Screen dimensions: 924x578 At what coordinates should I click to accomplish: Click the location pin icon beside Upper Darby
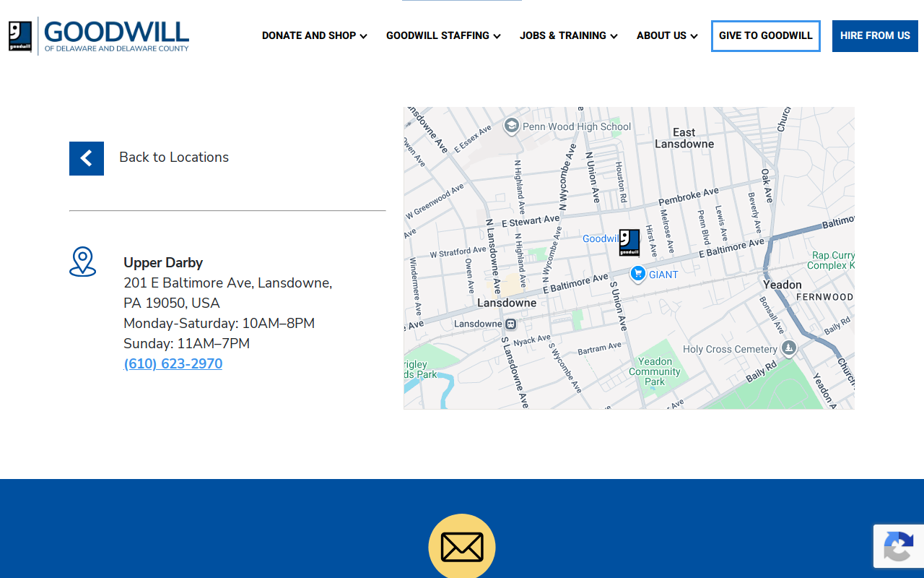(82, 262)
